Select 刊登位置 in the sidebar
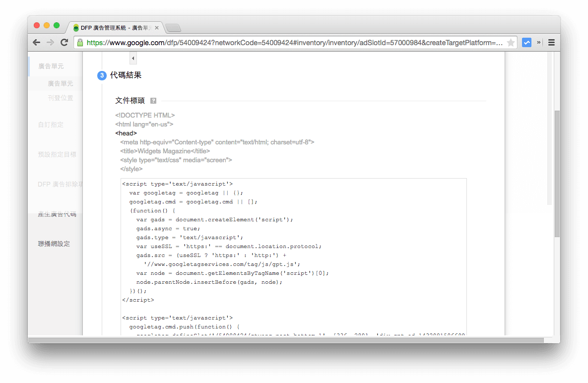Viewport: 588px width, 383px height. (x=61, y=98)
